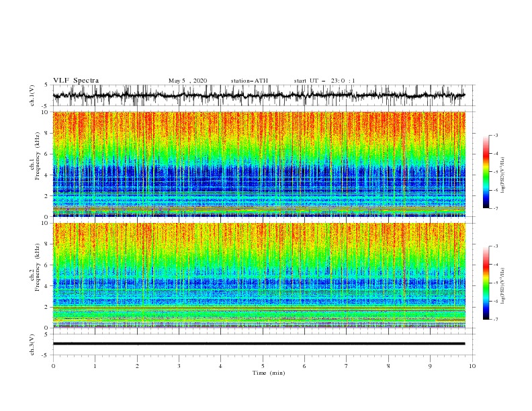Image resolution: width=532 pixels, height=411 pixels.
Task: Click the upper colorbar's log(PSD) label
Action: [x=502, y=175]
